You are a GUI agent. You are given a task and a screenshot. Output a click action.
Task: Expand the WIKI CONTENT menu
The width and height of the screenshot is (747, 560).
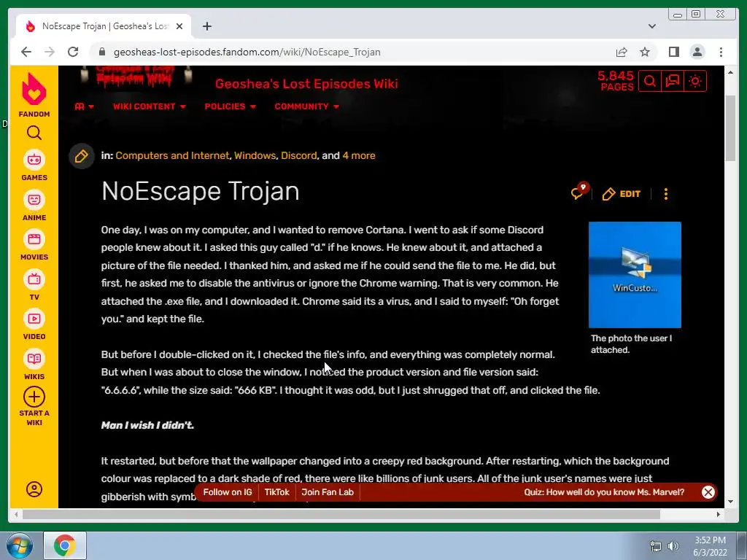pos(149,106)
